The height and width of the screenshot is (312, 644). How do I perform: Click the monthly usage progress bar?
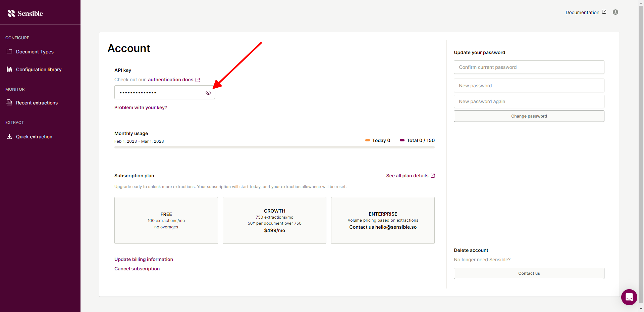[x=274, y=147]
